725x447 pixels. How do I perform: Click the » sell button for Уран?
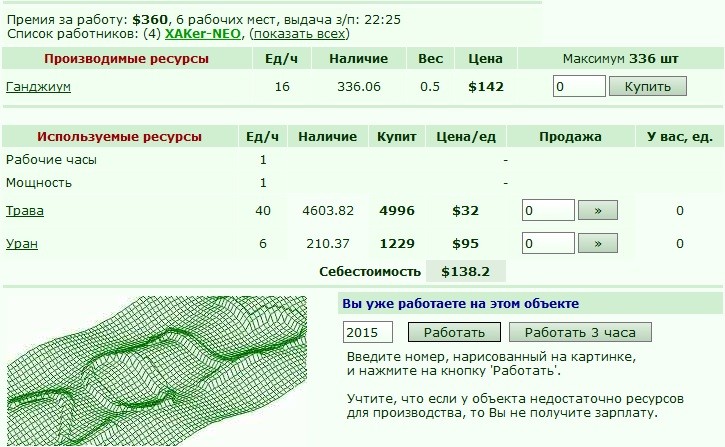pos(598,243)
